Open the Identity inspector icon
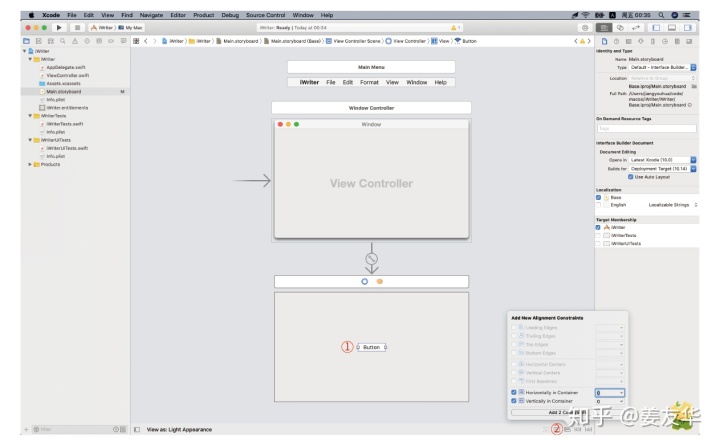The height and width of the screenshot is (446, 720). click(x=629, y=41)
